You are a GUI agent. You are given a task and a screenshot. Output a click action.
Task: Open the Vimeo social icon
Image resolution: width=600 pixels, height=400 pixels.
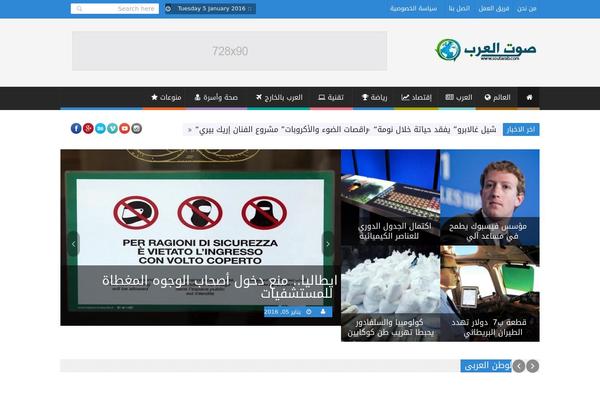(x=112, y=128)
